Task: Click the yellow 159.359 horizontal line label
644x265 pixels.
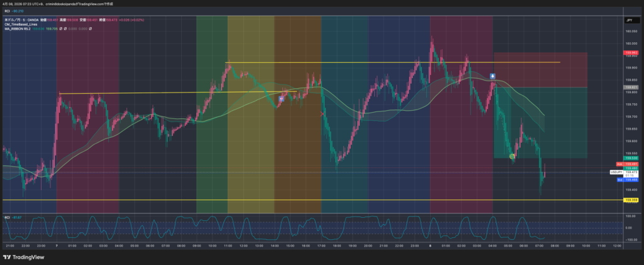Action: [x=631, y=200]
